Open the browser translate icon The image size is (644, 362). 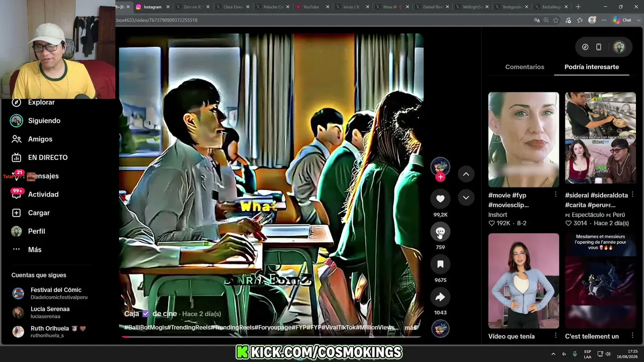click(537, 20)
